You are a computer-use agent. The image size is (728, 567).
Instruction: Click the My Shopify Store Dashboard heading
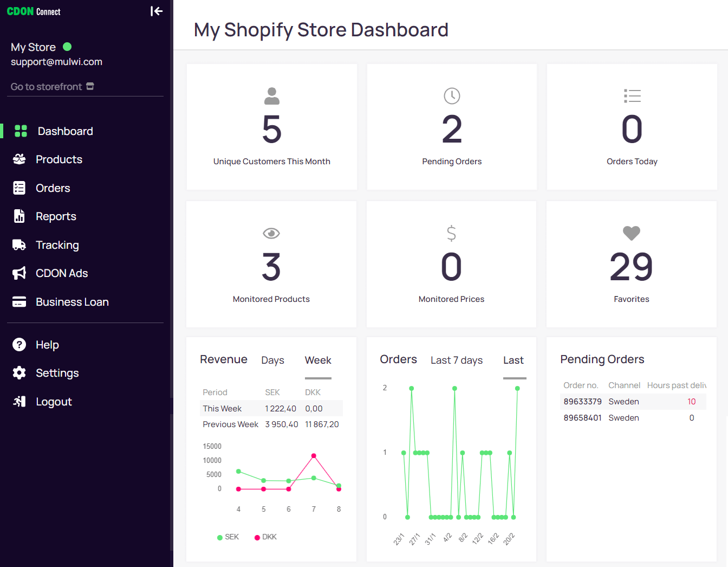click(321, 30)
